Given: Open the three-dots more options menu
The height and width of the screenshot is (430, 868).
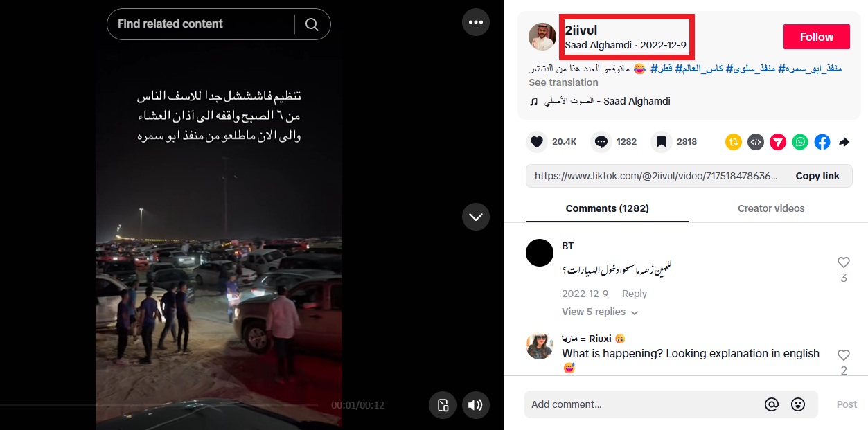Looking at the screenshot, I should click(x=475, y=22).
